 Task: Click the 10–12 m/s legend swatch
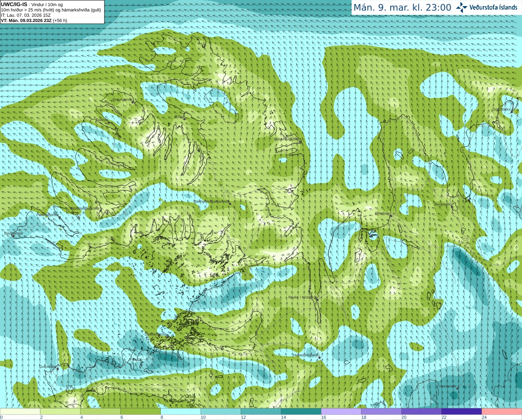[x=221, y=411]
